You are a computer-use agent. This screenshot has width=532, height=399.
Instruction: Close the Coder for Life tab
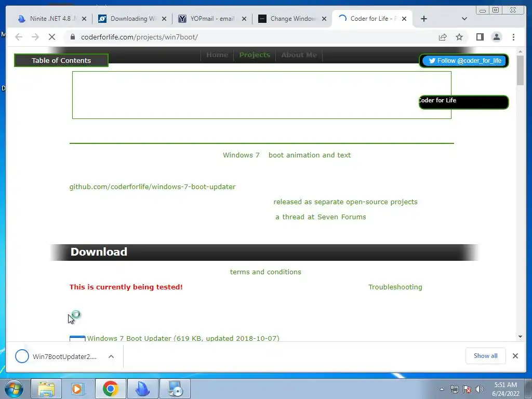pos(404,19)
